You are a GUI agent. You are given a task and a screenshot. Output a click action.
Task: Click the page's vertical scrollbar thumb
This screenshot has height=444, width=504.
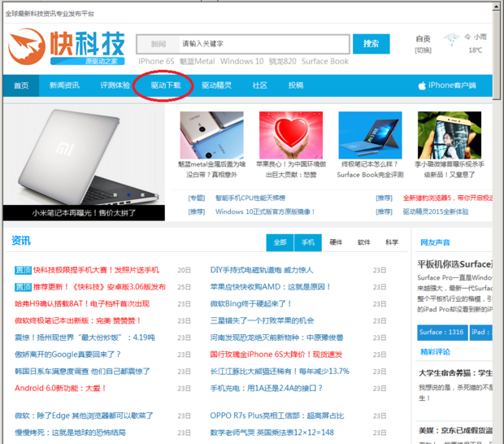pos(497,54)
